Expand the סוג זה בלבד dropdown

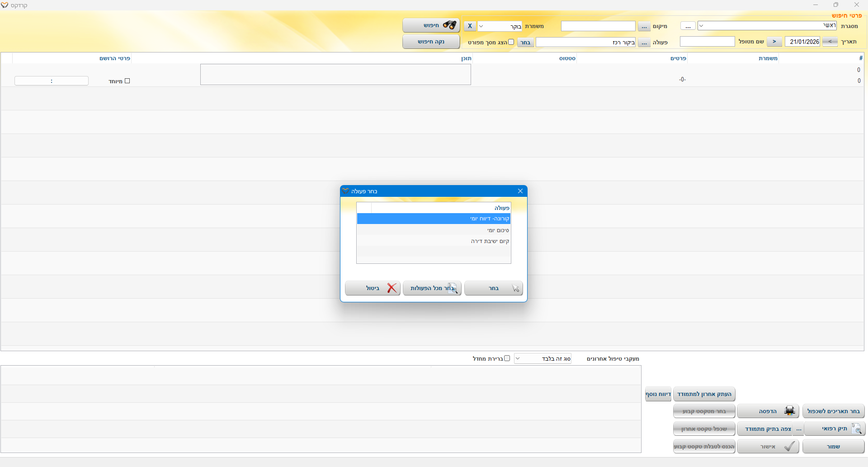point(518,358)
